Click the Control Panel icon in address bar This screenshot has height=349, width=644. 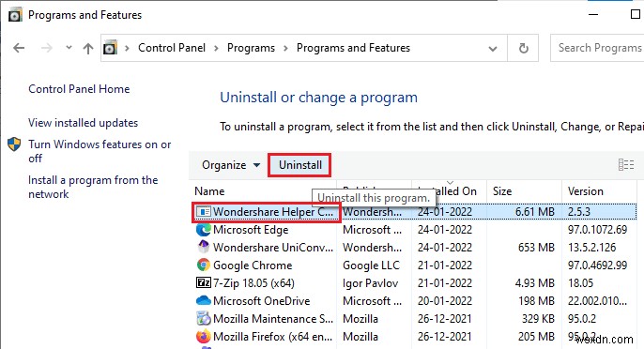click(x=110, y=48)
